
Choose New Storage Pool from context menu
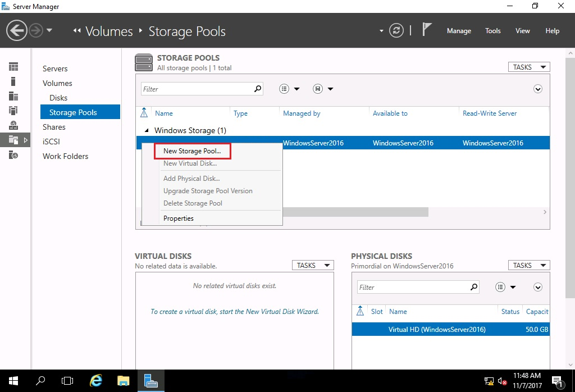click(x=192, y=151)
